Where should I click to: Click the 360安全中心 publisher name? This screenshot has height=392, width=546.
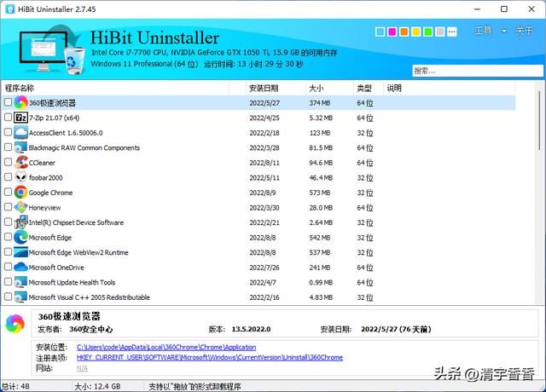tap(91, 329)
